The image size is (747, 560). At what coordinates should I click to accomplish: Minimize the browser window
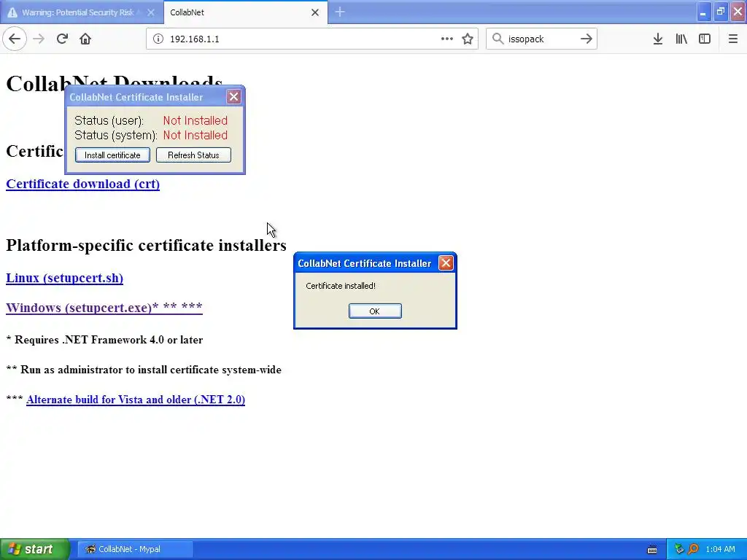[703, 12]
